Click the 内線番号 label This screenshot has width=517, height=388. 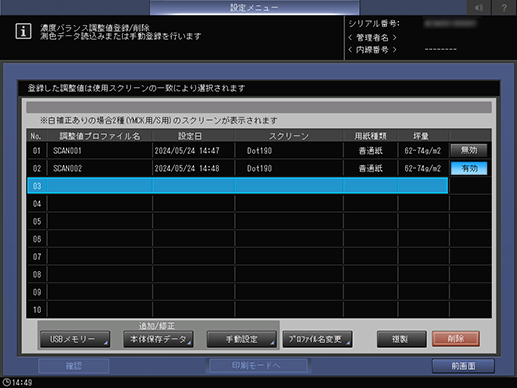(x=372, y=50)
